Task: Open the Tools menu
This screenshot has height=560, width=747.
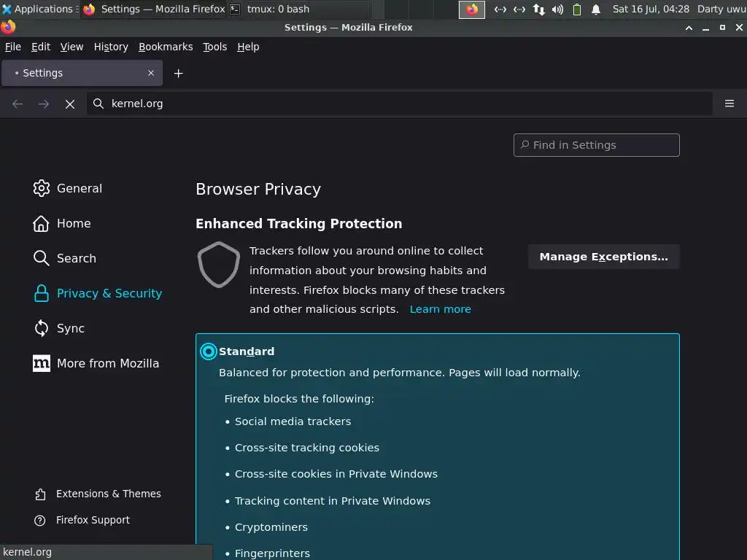Action: (215, 47)
